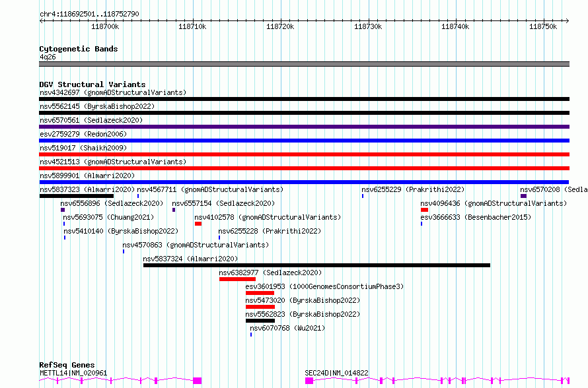
Task: Click the 118720k ruler position
Action: coord(280,26)
